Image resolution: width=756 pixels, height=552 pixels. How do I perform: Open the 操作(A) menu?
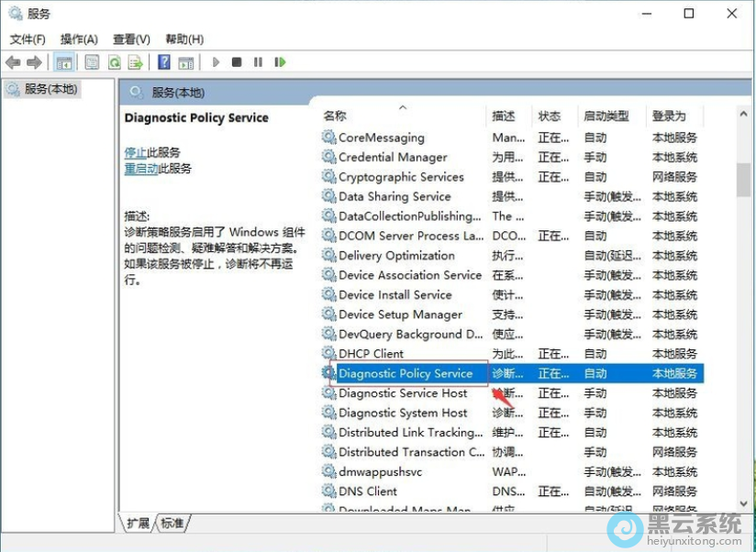pyautogui.click(x=79, y=39)
